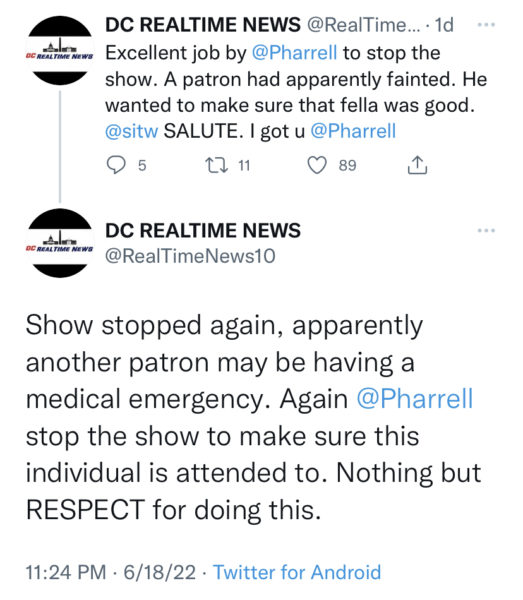The height and width of the screenshot is (600, 523).
Task: Open the three-dot menu on the first tweet
Action: (x=487, y=25)
